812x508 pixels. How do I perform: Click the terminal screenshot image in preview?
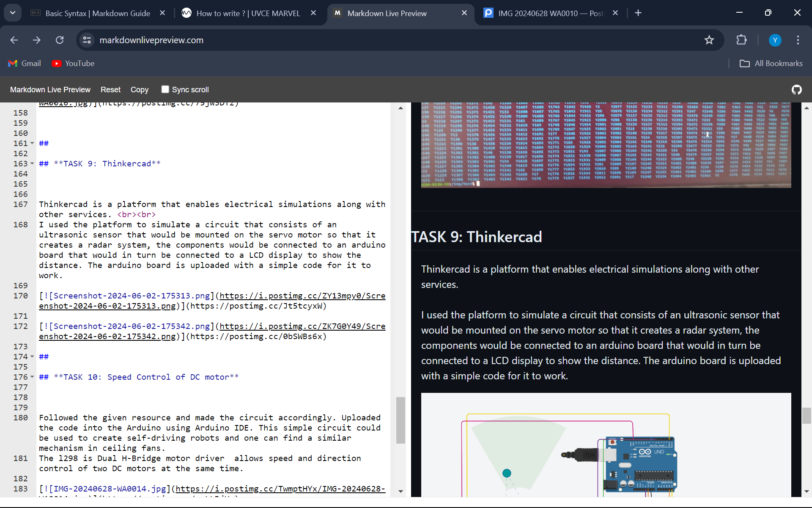pyautogui.click(x=606, y=145)
